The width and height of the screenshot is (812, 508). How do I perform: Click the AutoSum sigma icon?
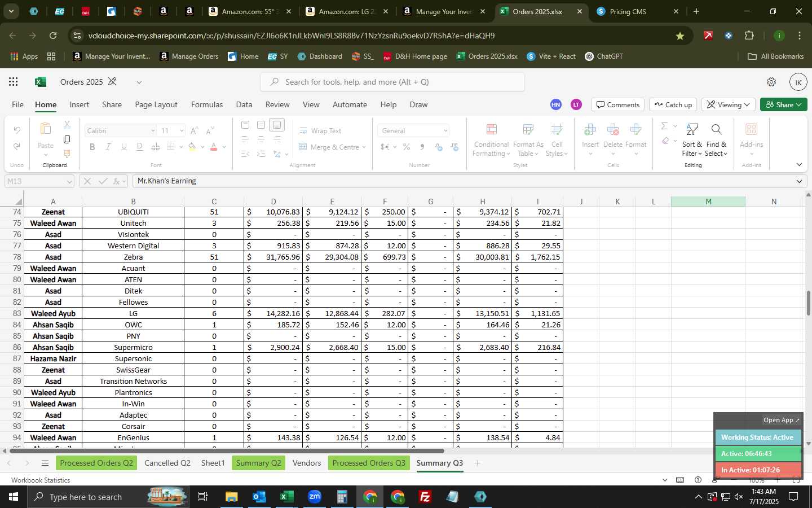(x=664, y=126)
